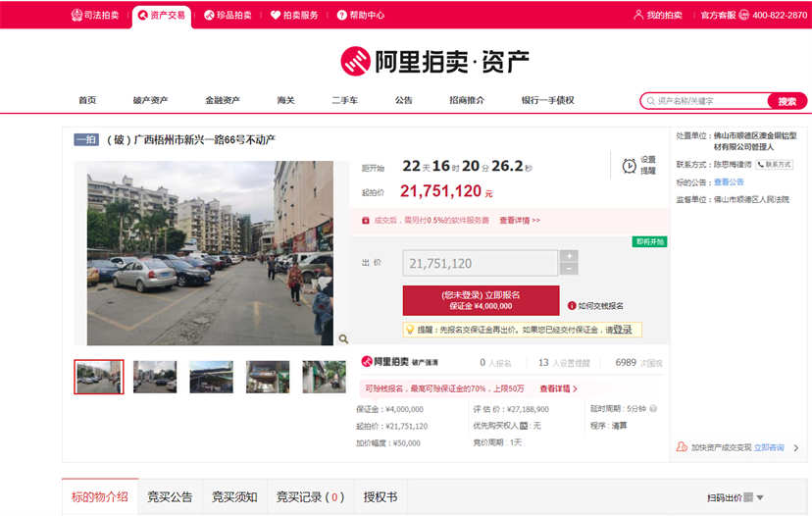Click 立即咨询 link
This screenshot has height=516, width=812.
coord(769,447)
